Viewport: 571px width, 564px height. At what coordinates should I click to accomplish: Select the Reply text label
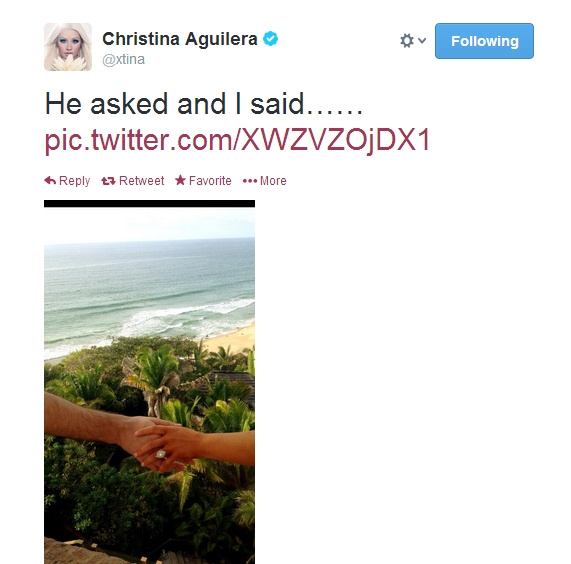tap(74, 181)
